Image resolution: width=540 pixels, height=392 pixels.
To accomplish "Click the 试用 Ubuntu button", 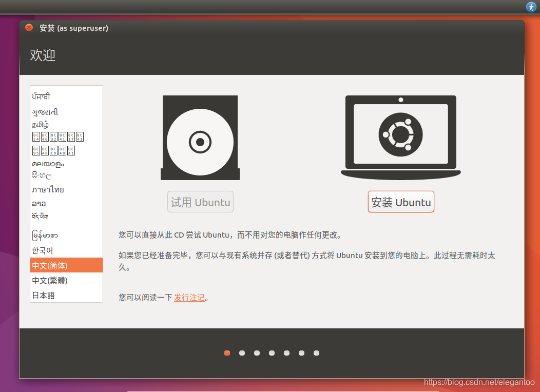I will point(200,202).
